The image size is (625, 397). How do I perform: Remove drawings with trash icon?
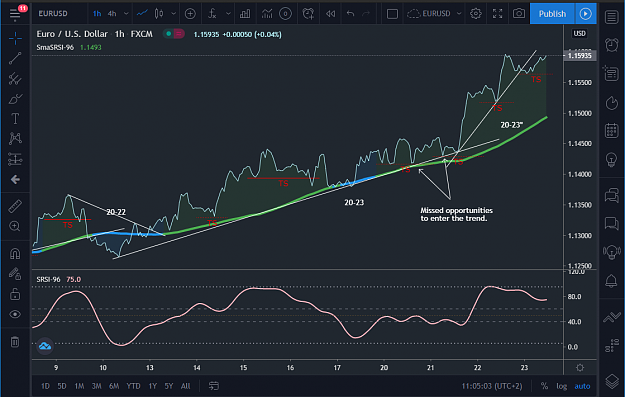pyautogui.click(x=15, y=342)
